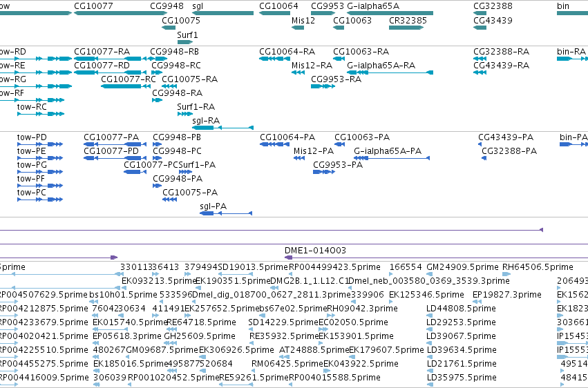Select the bin-RA transcript label
This screenshot has width=588, height=388.
(571, 51)
